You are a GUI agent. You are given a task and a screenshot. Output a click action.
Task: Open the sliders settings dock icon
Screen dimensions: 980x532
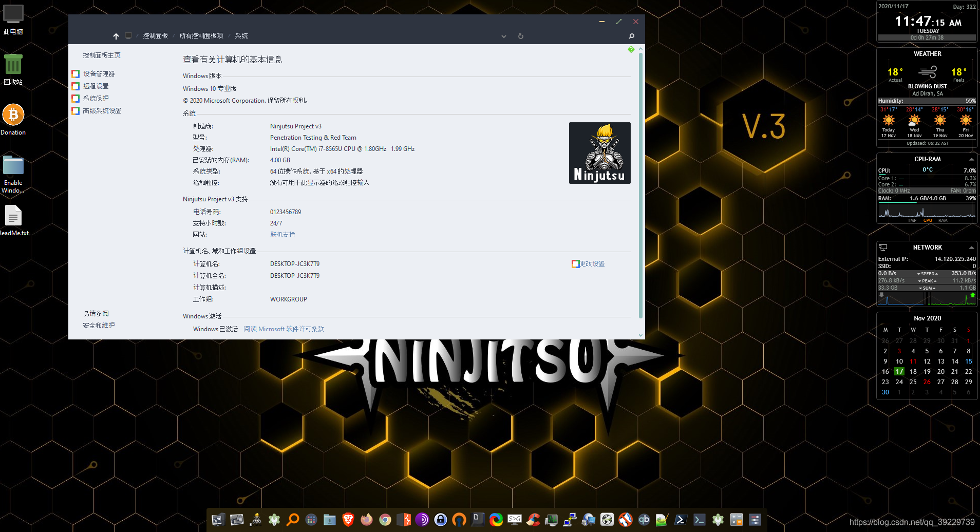coord(755,520)
